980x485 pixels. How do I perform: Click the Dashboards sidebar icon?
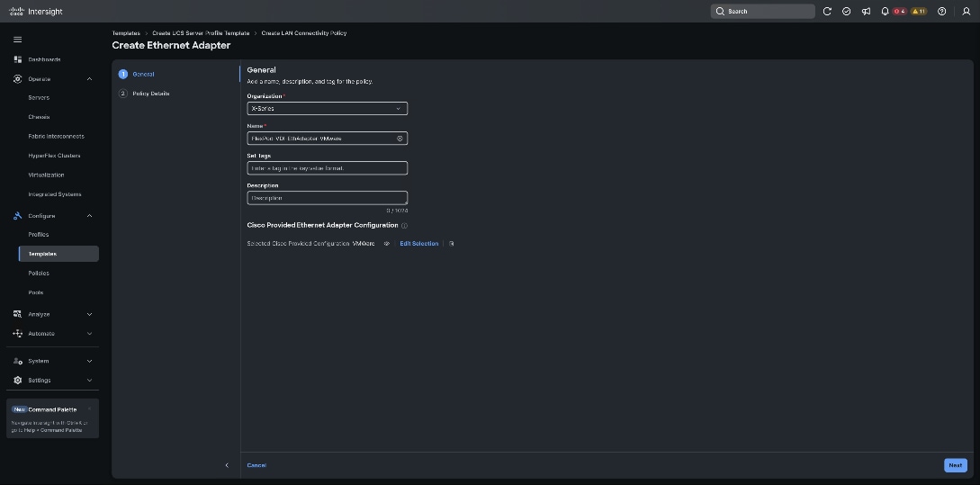click(17, 59)
